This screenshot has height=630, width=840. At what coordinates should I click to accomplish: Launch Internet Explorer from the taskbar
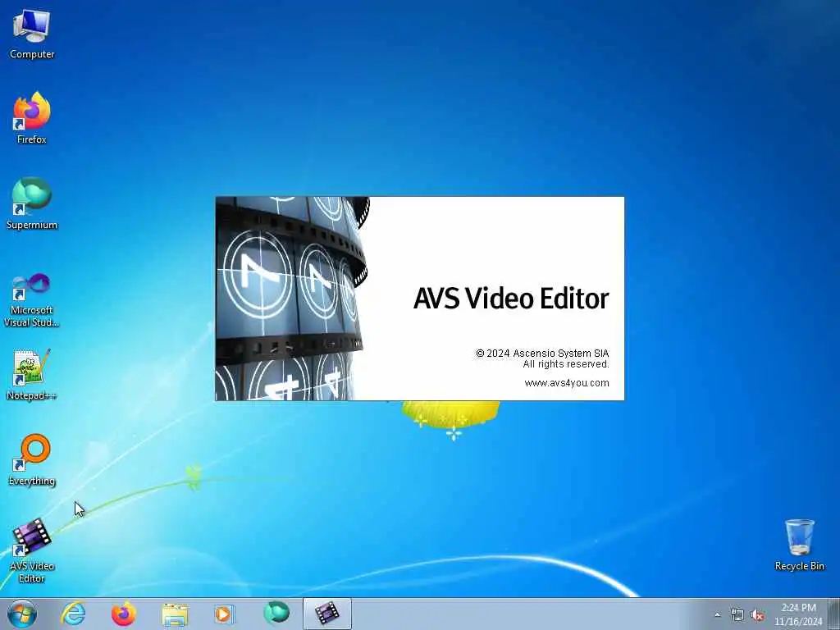click(x=73, y=614)
